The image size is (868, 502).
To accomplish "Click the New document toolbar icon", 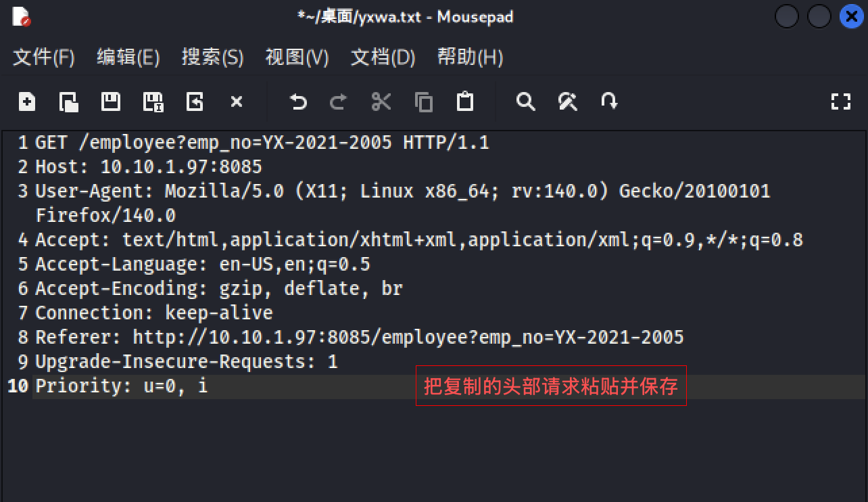I will [x=27, y=102].
